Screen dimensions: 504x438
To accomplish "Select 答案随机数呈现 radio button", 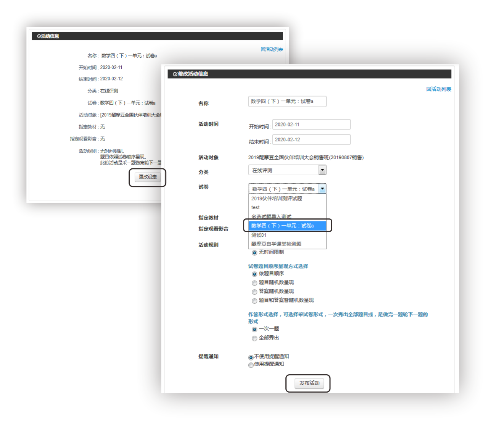I will [254, 292].
